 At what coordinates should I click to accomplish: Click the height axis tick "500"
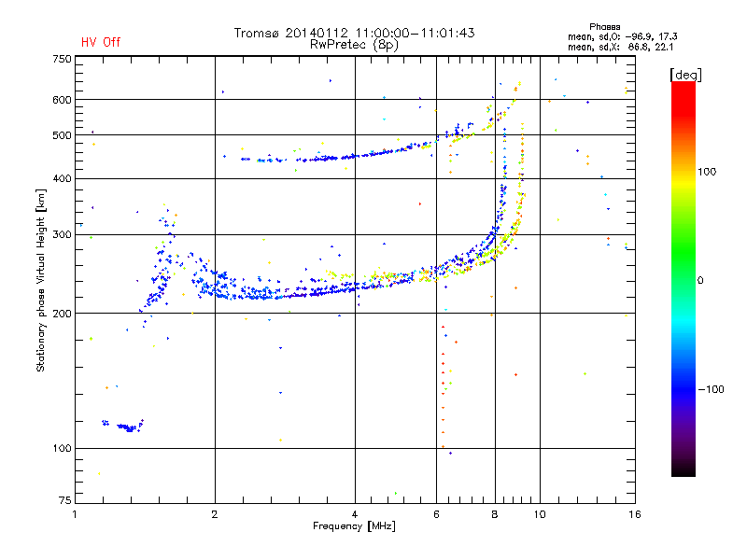[62, 135]
